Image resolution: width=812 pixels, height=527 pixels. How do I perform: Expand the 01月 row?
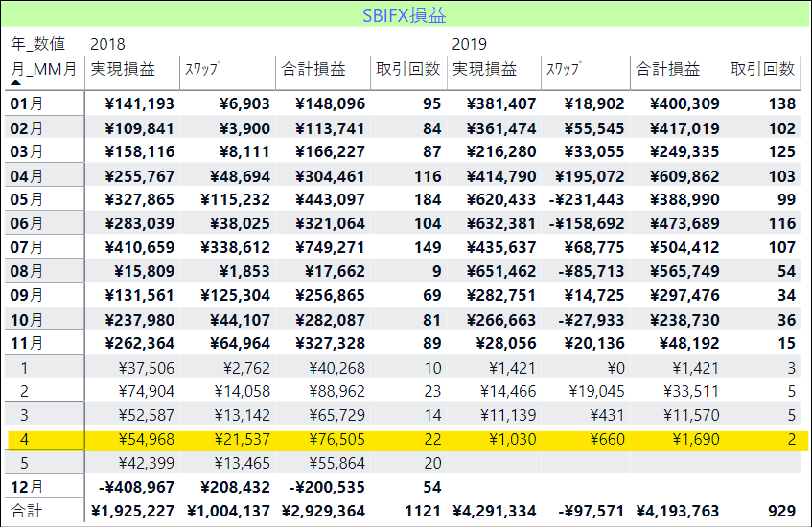(x=27, y=103)
